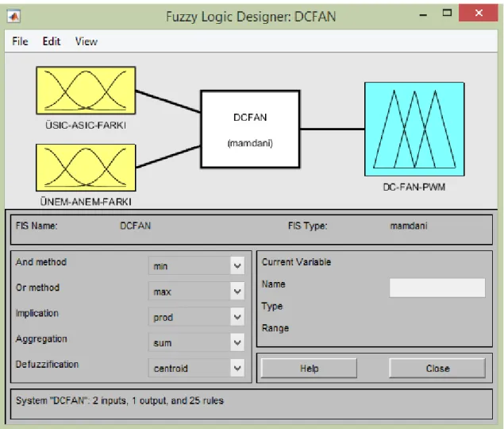Image resolution: width=504 pixels, height=429 pixels.
Task: Click the Close button in panel
Action: 437,368
